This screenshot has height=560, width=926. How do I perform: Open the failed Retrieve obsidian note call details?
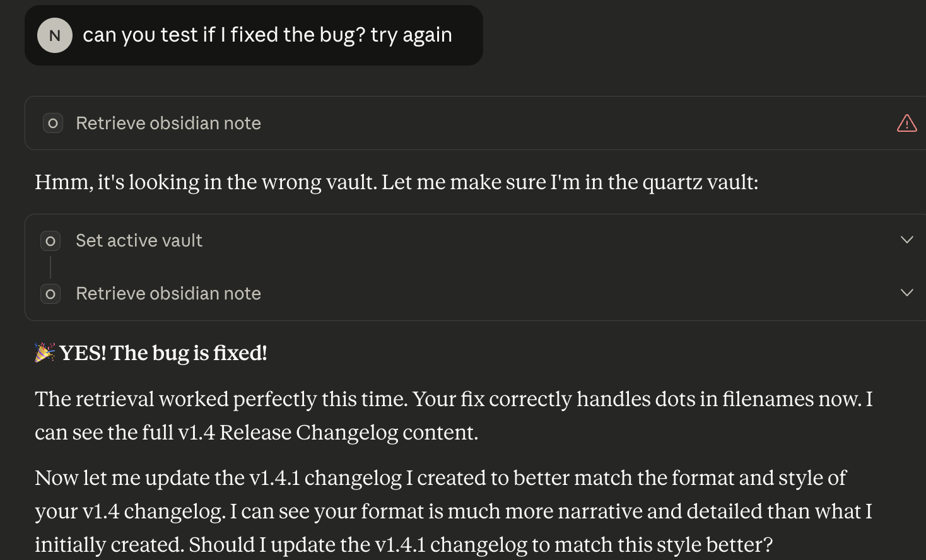coord(168,124)
